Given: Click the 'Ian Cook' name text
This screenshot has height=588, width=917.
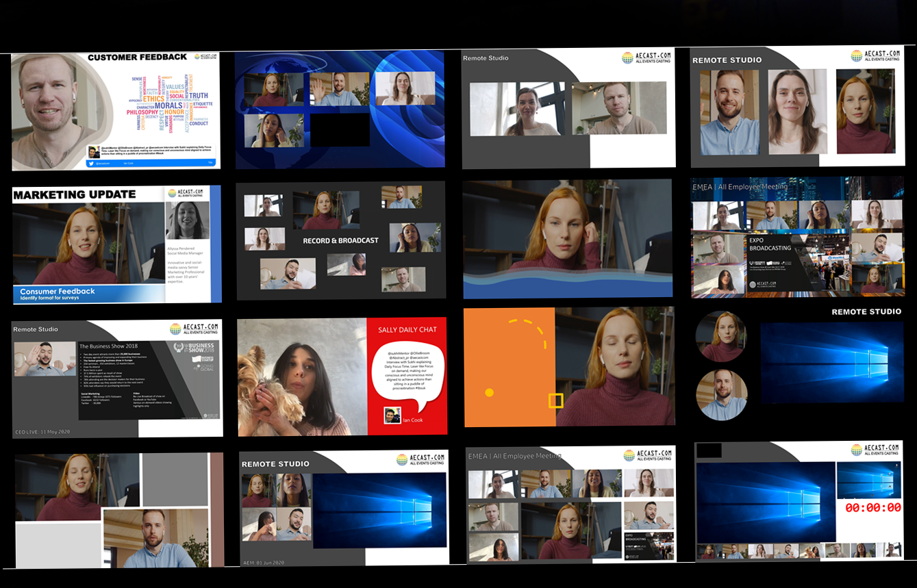Looking at the screenshot, I should (412, 420).
